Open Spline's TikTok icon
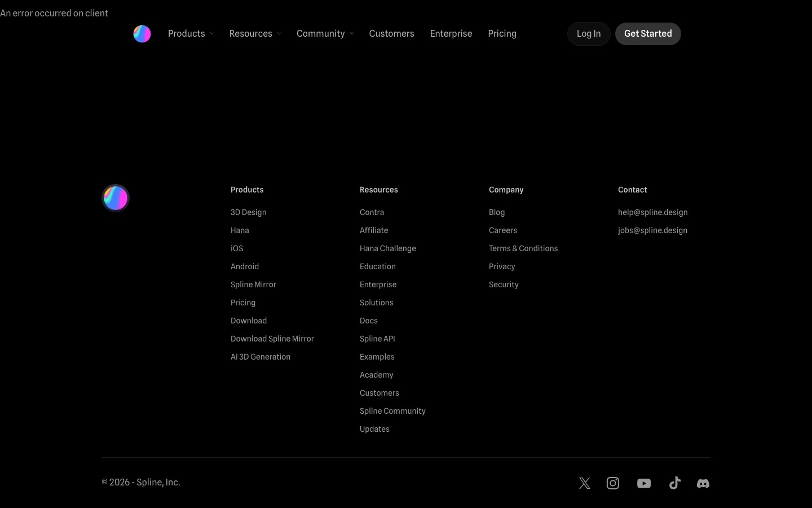 click(675, 483)
